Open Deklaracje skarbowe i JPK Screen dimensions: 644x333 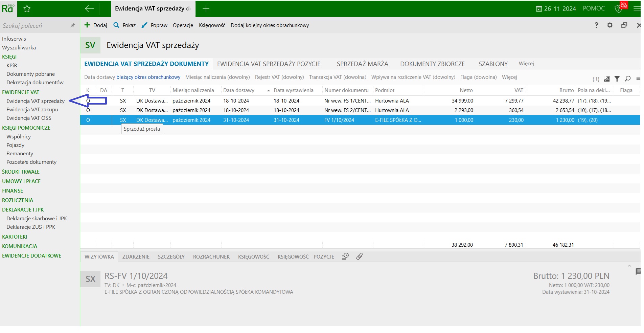tap(37, 219)
